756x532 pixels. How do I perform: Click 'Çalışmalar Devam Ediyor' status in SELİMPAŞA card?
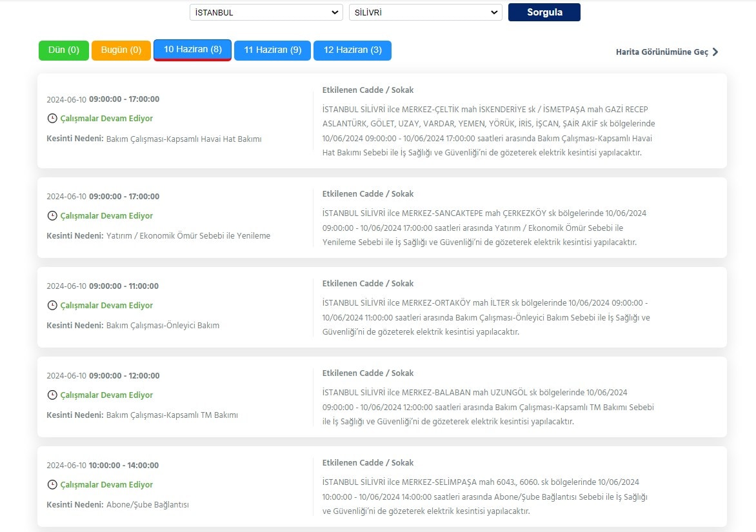click(x=106, y=484)
